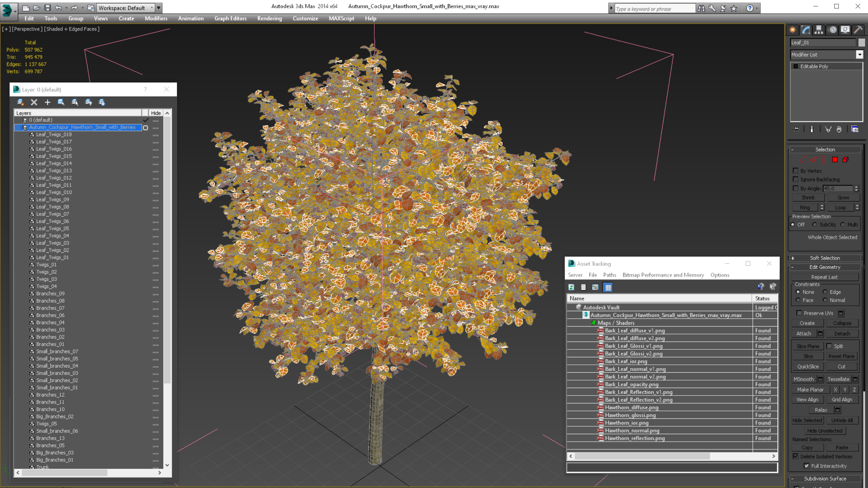This screenshot has width=868, height=488.
Task: Open the Paths menu in Asset Tracking
Action: click(609, 275)
